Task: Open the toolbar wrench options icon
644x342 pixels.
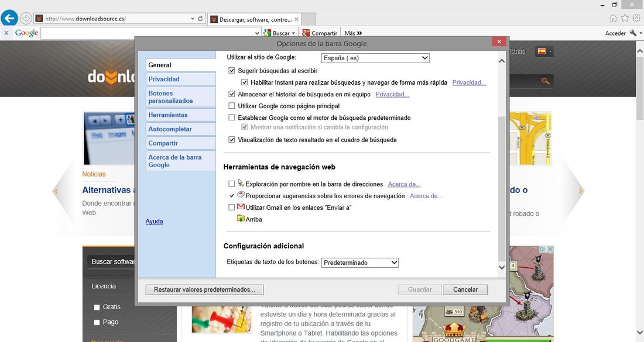Action: click(633, 33)
